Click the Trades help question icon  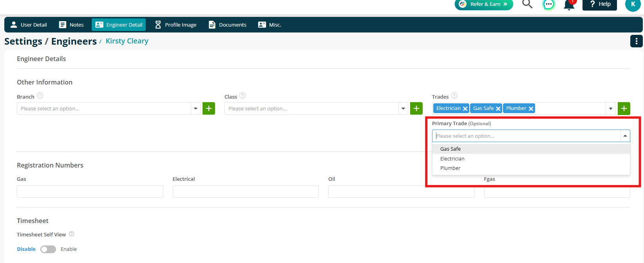point(454,96)
